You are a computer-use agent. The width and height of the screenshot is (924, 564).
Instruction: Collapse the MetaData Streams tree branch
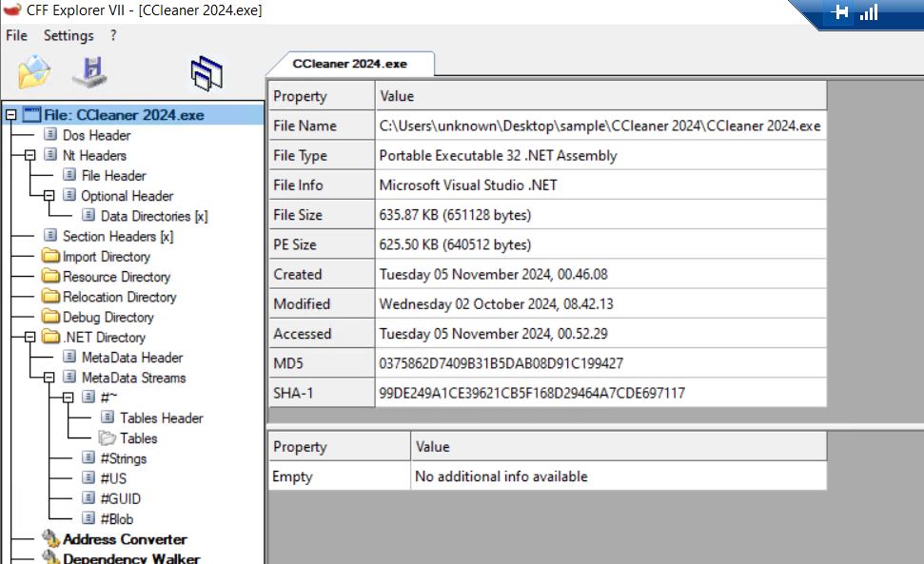[x=49, y=378]
